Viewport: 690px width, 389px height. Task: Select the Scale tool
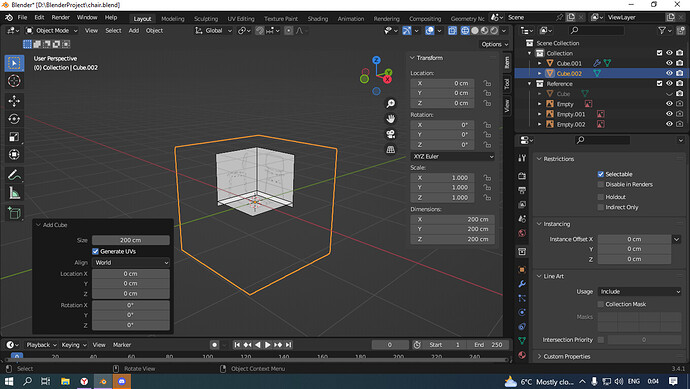point(14,137)
